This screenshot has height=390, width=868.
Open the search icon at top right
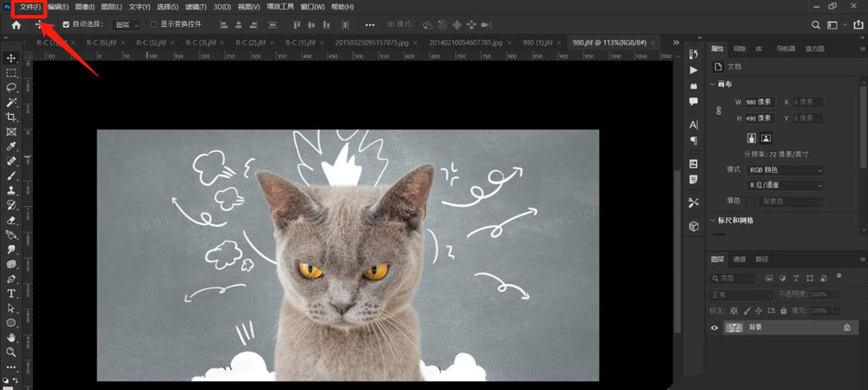tap(816, 25)
